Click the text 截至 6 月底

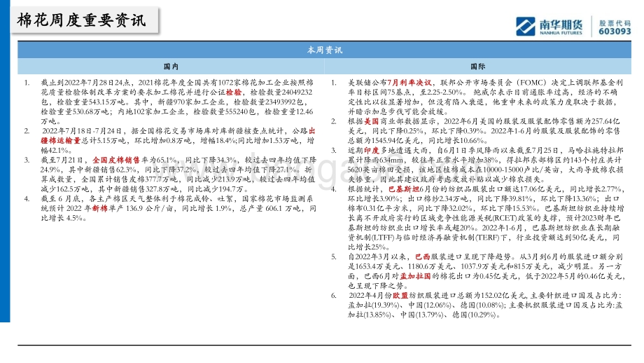pos(62,199)
